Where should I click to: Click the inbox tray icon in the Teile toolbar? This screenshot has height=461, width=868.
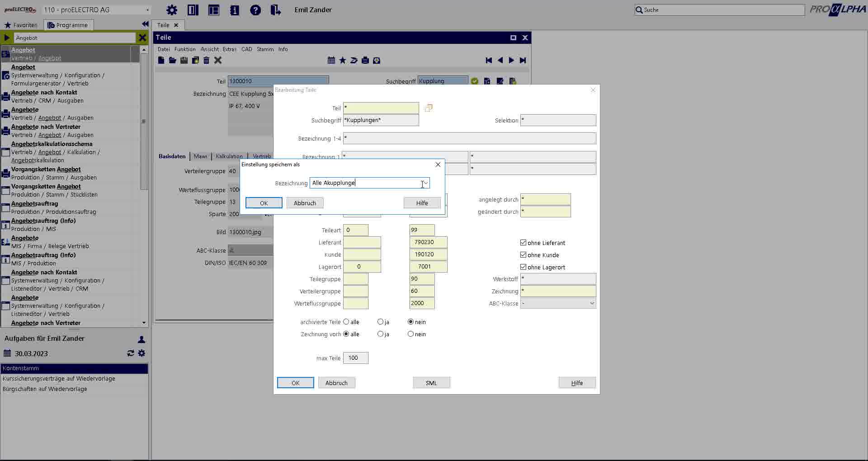point(377,60)
